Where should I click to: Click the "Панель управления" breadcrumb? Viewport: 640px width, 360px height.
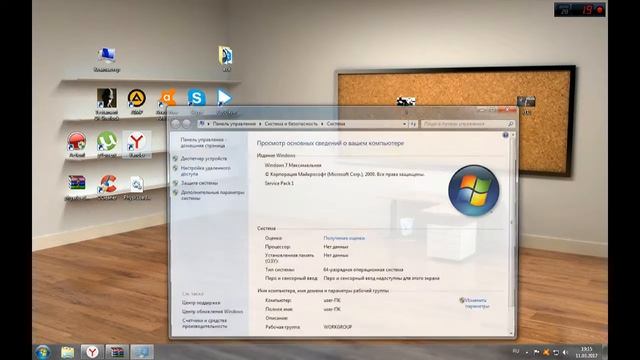coord(234,124)
